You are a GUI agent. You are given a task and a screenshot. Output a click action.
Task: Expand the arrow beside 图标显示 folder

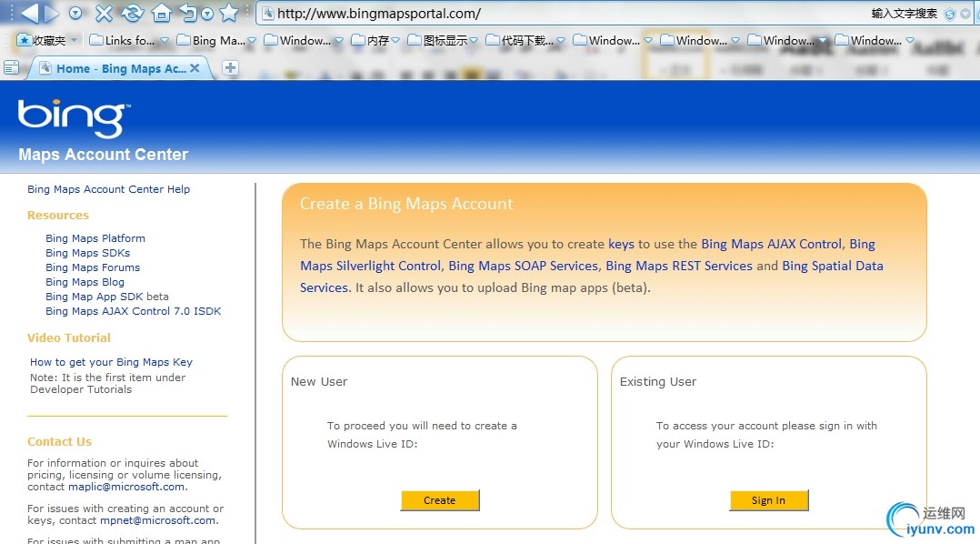[474, 41]
